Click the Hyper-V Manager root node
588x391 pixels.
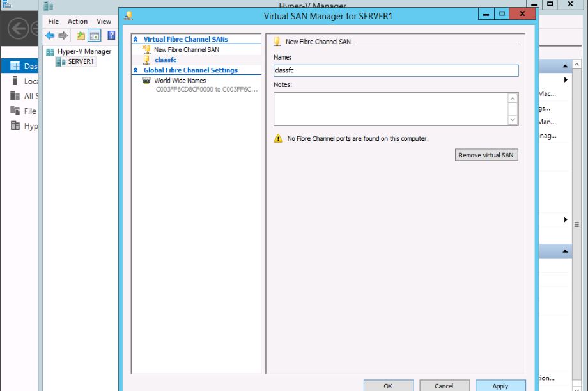[84, 51]
